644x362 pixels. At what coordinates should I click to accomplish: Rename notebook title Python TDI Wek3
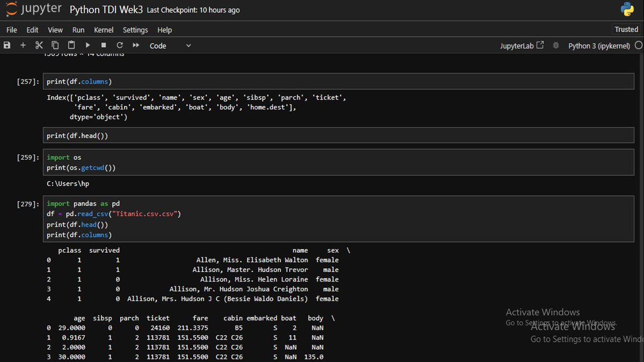click(x=106, y=10)
